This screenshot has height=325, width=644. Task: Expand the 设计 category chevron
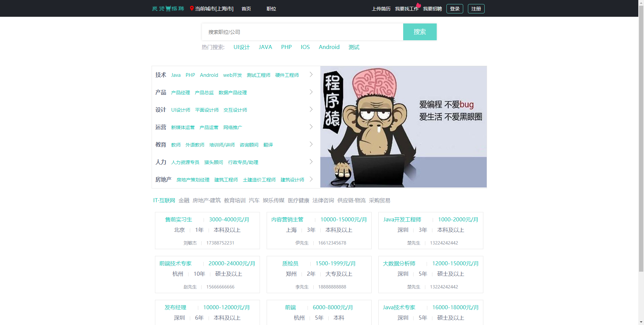[x=311, y=109]
